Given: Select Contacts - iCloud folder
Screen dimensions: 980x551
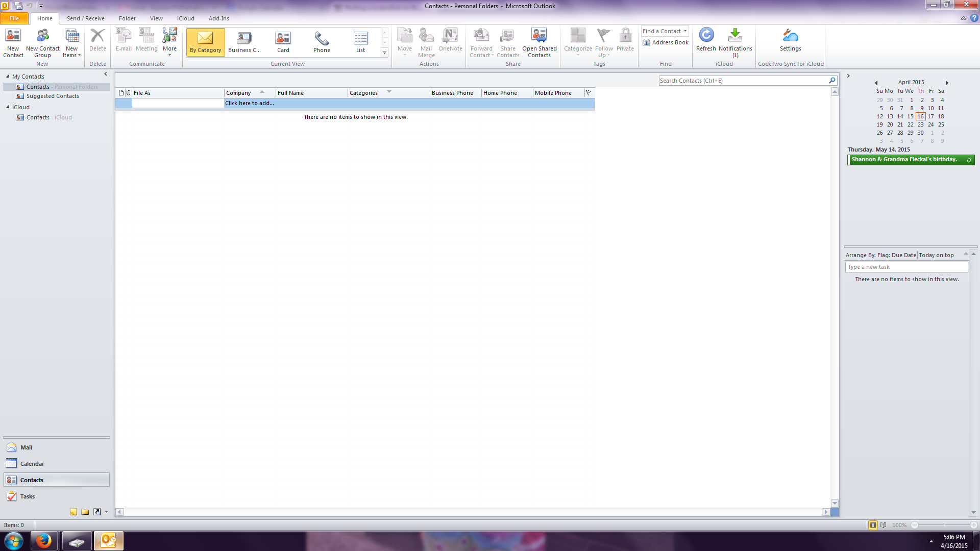Looking at the screenshot, I should click(x=49, y=117).
